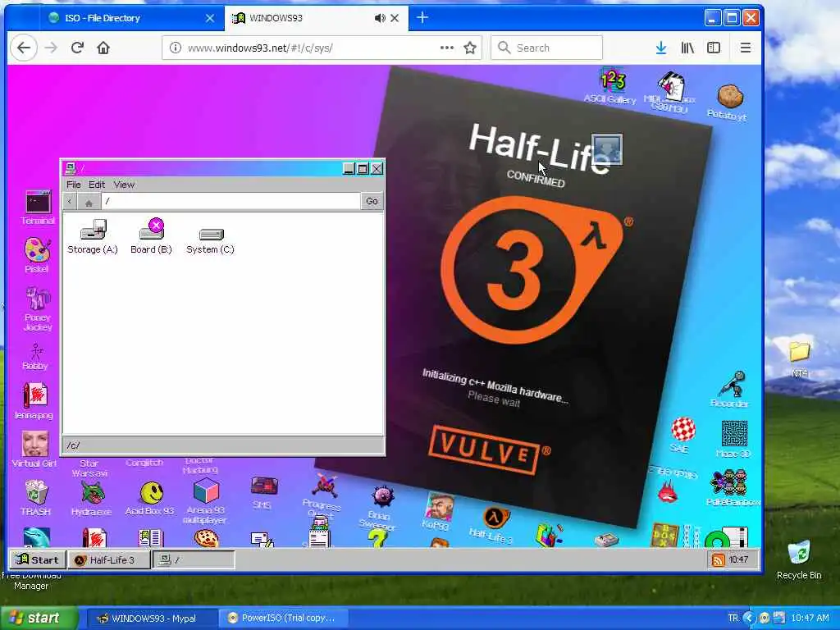Click the Windows93 10:47 clock
This screenshot has height=630, width=840.
[738, 559]
